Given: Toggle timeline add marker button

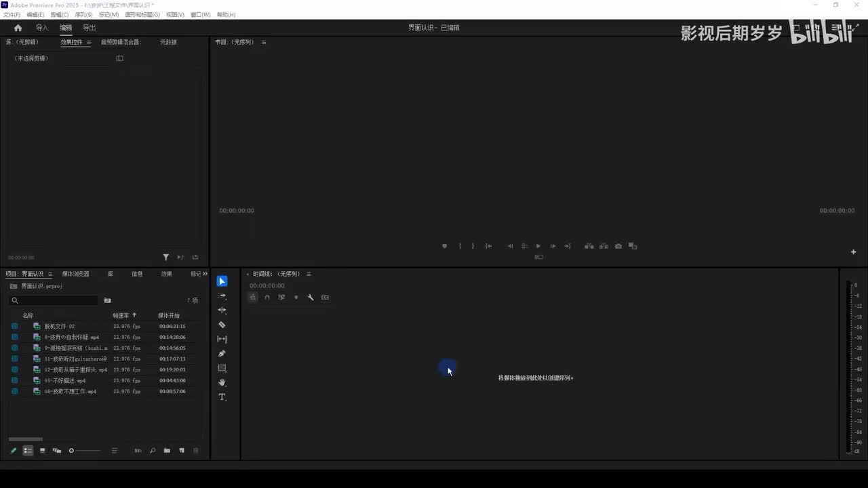Looking at the screenshot, I should pos(296,297).
